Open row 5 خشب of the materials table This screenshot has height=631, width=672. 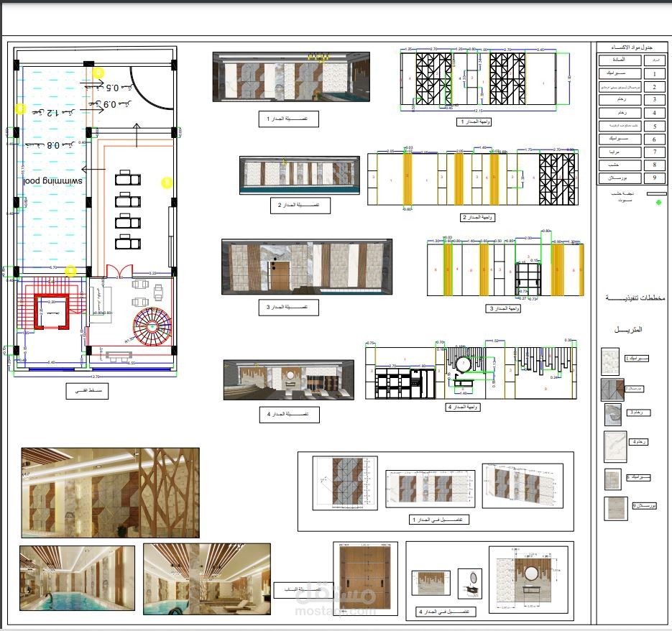[x=621, y=126]
